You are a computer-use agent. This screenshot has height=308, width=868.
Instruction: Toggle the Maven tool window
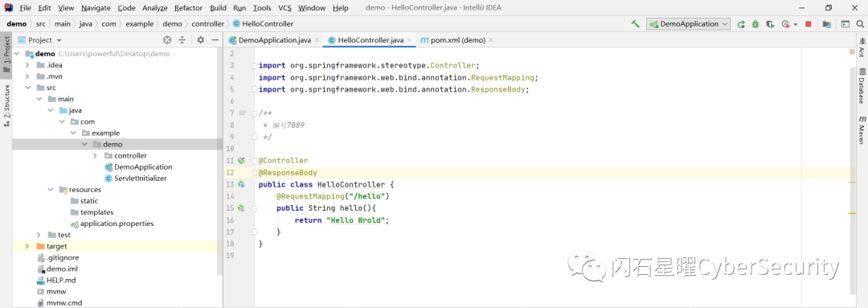coord(862,129)
